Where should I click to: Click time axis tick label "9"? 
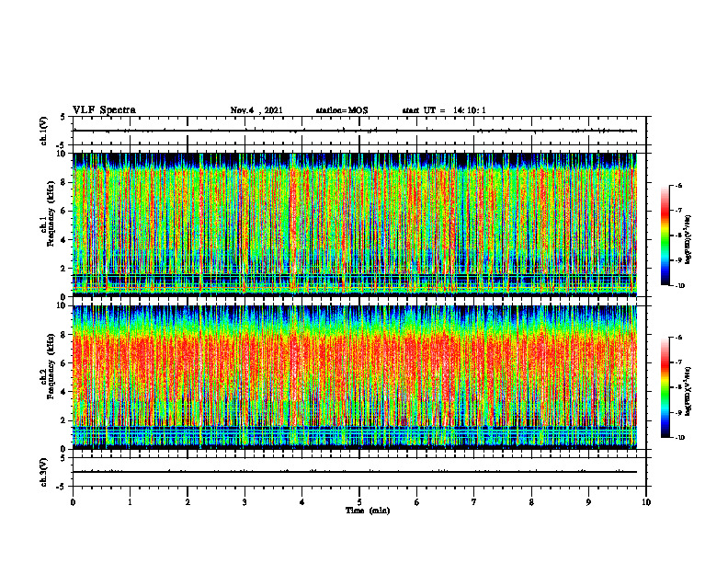(588, 502)
